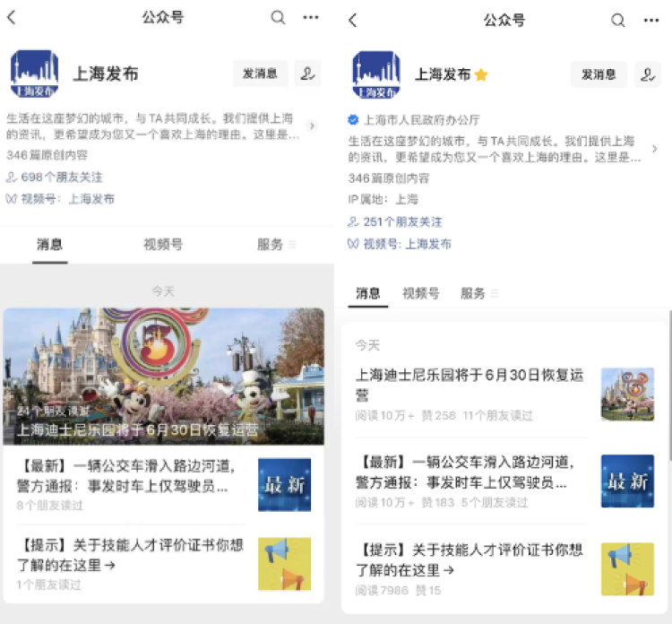The image size is (672, 624).
Task: Open 视频号: 上海发布 link on left screen
Action: coord(60,198)
